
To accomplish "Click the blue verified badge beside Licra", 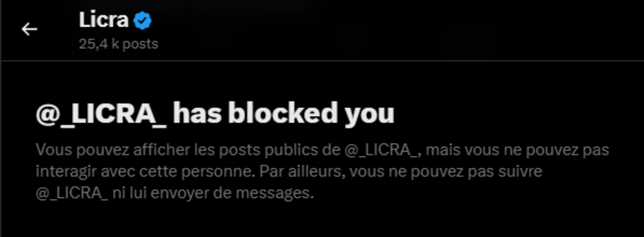I will tap(143, 21).
